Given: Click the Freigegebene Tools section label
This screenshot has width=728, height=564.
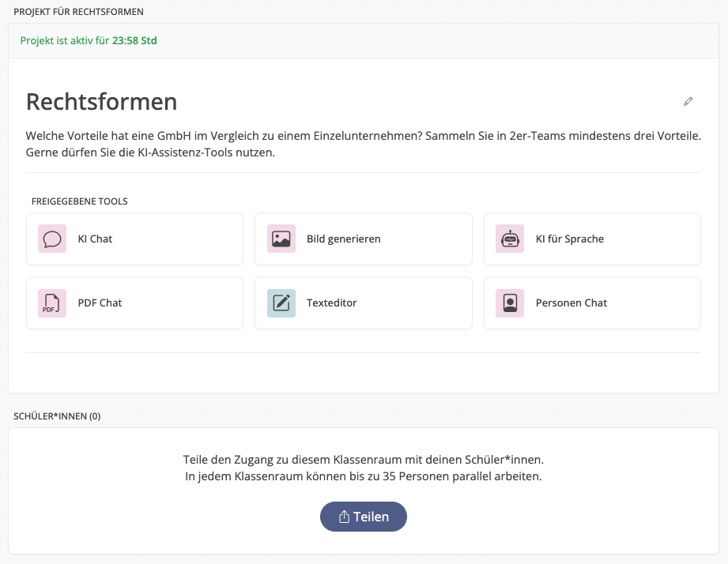Looking at the screenshot, I should [79, 201].
